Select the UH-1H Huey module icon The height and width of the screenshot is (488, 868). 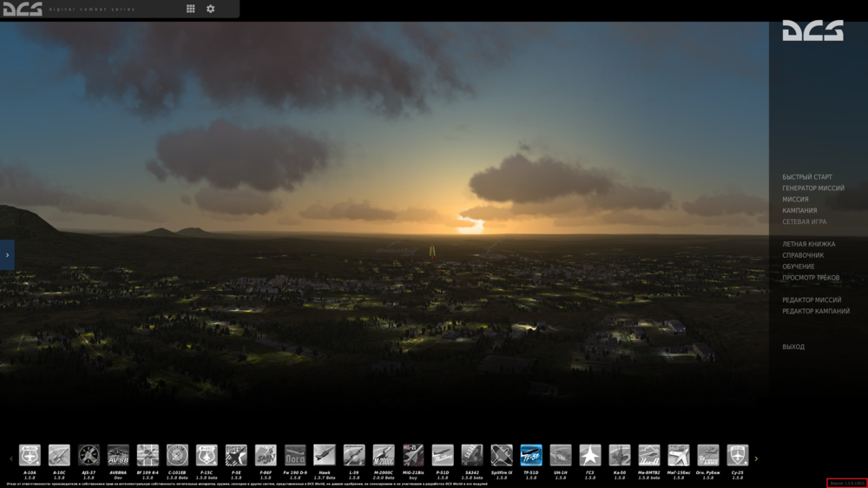[561, 455]
